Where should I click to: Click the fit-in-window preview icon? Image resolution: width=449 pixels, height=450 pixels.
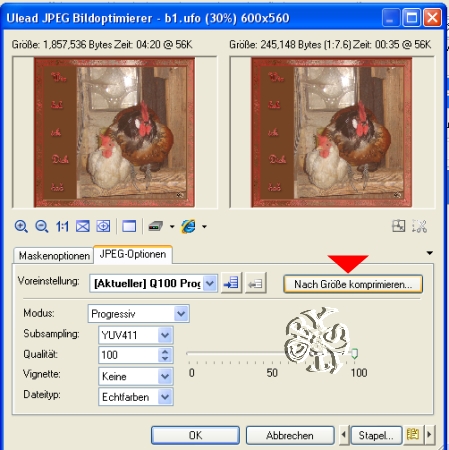83,227
